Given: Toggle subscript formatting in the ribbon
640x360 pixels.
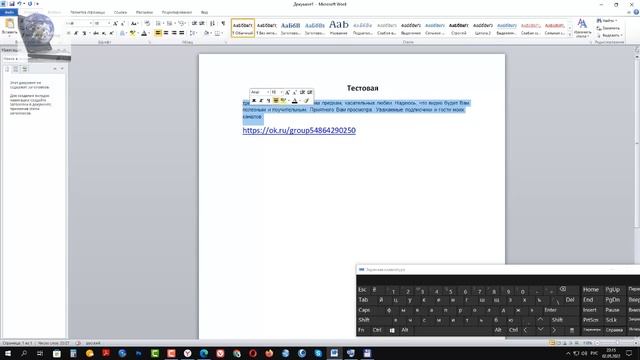Looking at the screenshot, I should click(x=104, y=33).
